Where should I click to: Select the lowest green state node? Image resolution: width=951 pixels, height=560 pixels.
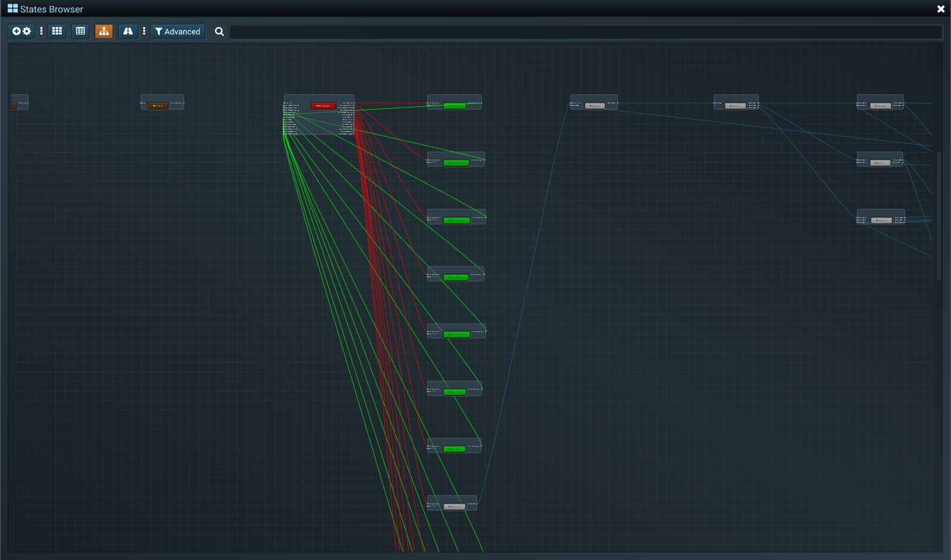(454, 449)
